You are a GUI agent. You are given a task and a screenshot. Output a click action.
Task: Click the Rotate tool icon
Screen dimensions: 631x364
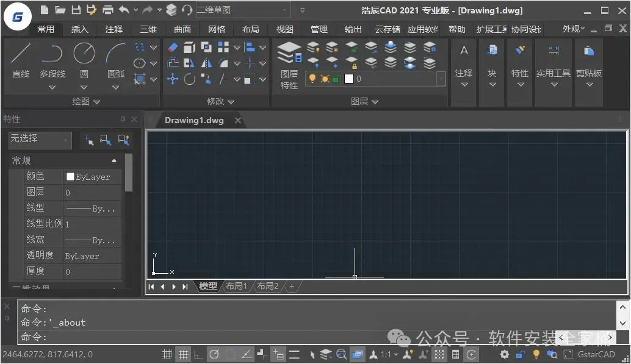coord(190,79)
